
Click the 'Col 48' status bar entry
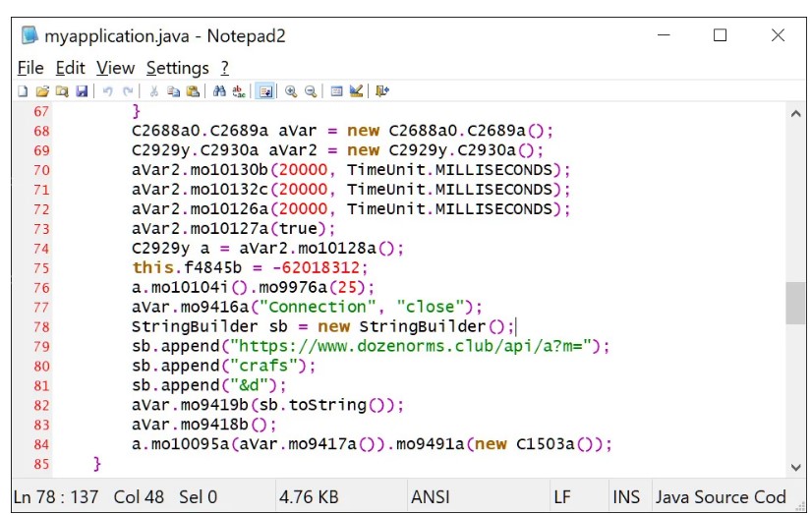(x=139, y=497)
